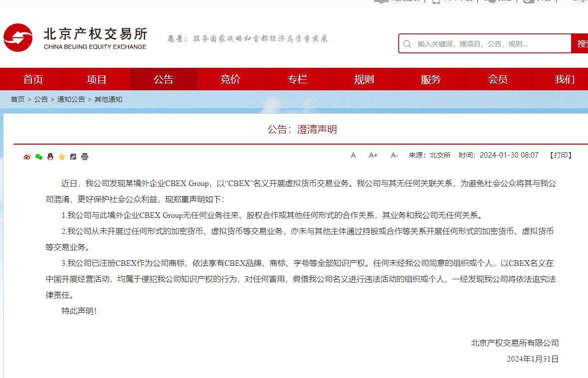The height and width of the screenshot is (378, 588).
Task: Share the page via WeChat
Action: click(39, 157)
